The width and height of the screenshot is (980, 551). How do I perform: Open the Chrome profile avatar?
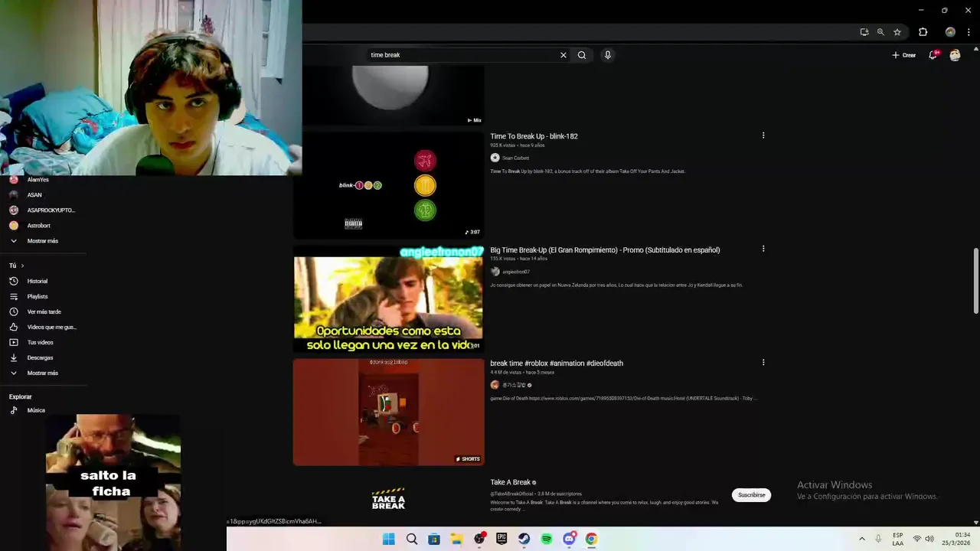click(950, 32)
